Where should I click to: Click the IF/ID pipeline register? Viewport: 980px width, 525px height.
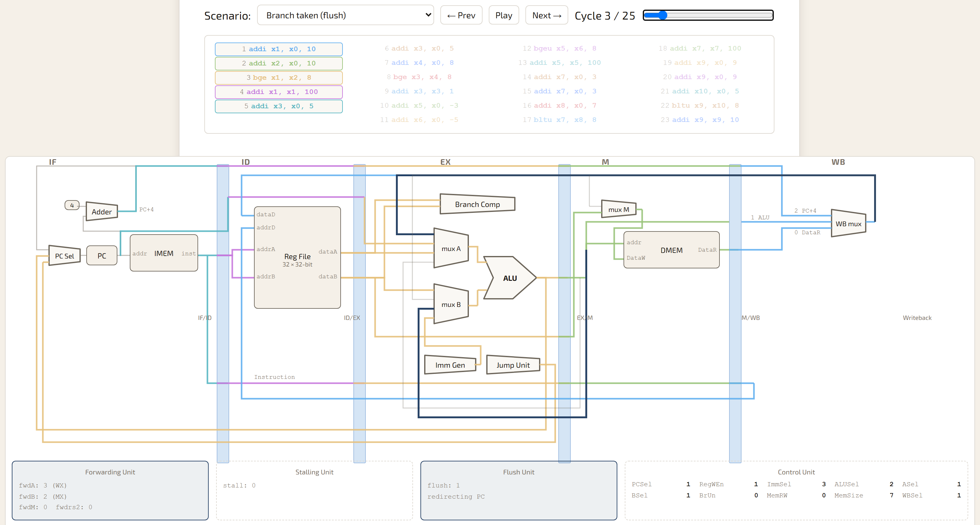coord(223,314)
